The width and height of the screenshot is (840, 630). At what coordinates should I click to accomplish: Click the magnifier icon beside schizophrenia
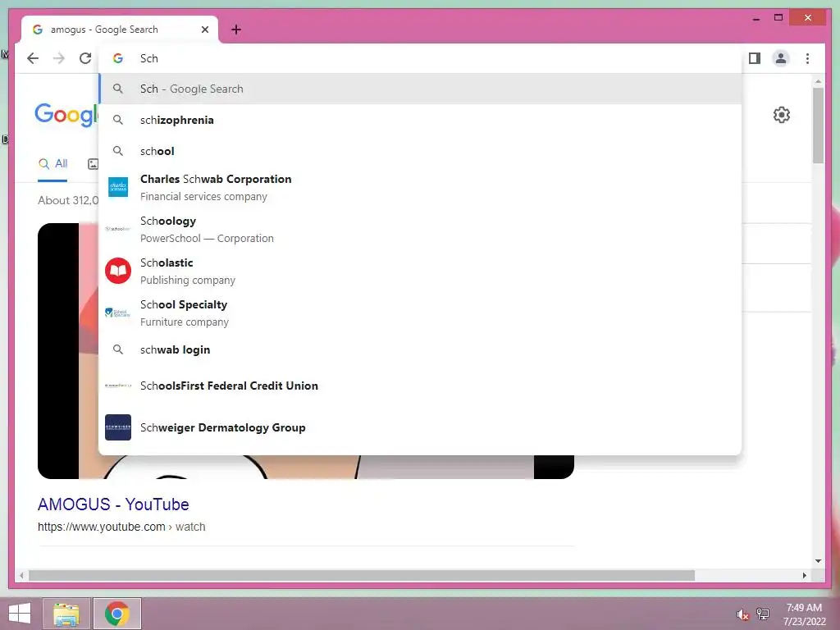(118, 120)
